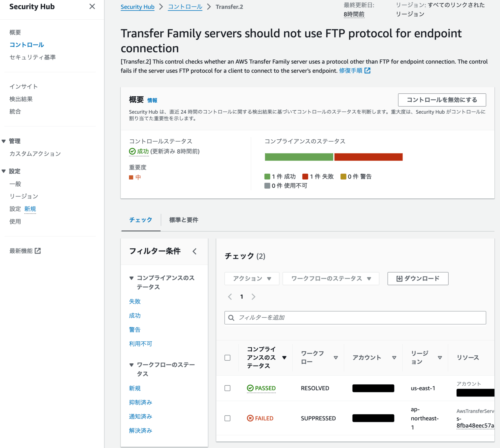The height and width of the screenshot is (448, 500).
Task: Open カスタムアクション in the sidebar
Action: [35, 154]
